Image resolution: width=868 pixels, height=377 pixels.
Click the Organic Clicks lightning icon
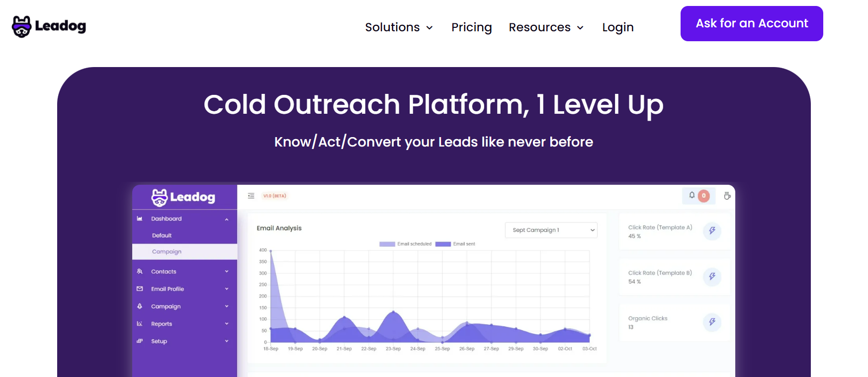(x=712, y=322)
